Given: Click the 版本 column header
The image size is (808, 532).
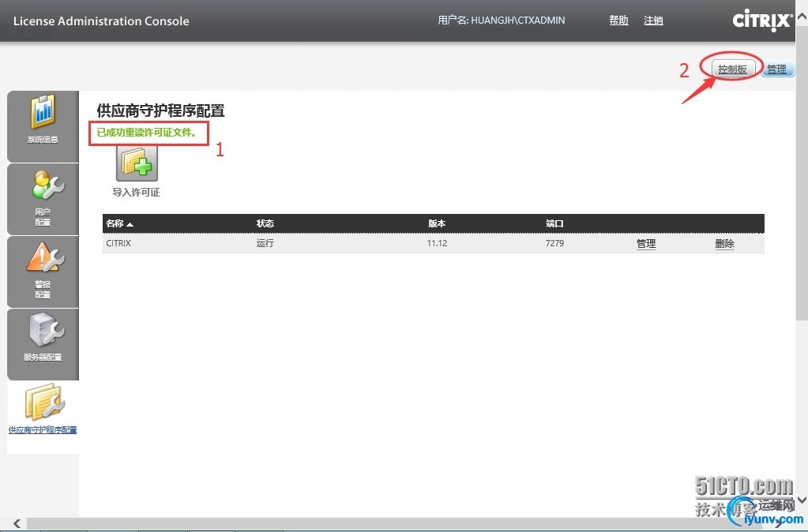Looking at the screenshot, I should (437, 223).
